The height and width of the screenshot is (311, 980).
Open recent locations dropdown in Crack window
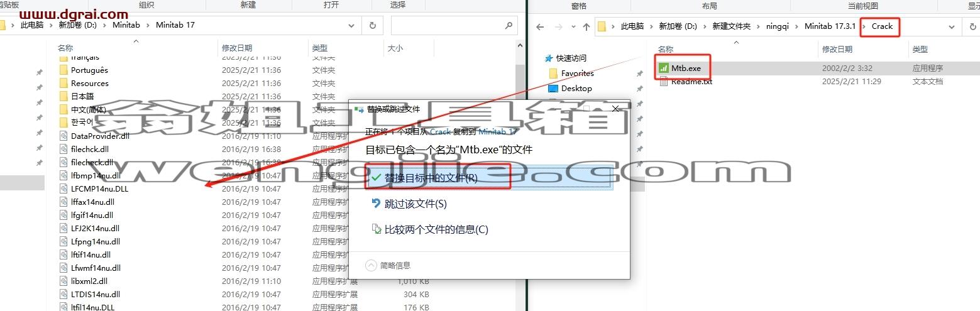(x=572, y=26)
